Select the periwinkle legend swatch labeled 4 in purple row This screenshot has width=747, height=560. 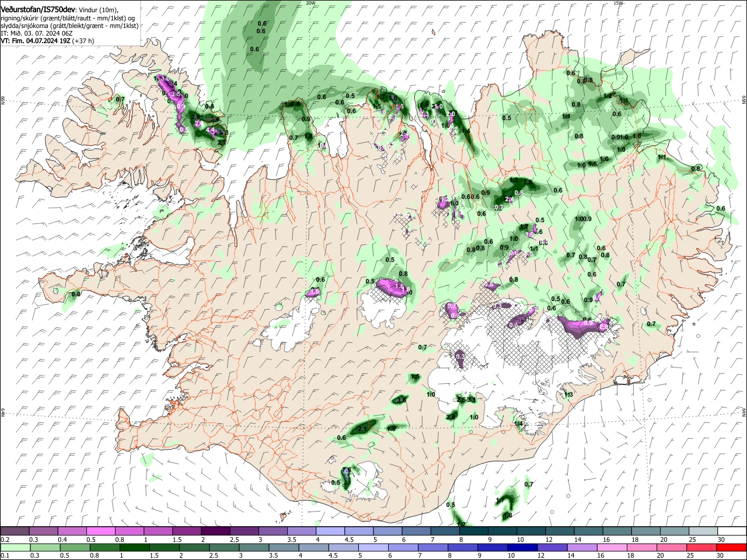coord(330,531)
